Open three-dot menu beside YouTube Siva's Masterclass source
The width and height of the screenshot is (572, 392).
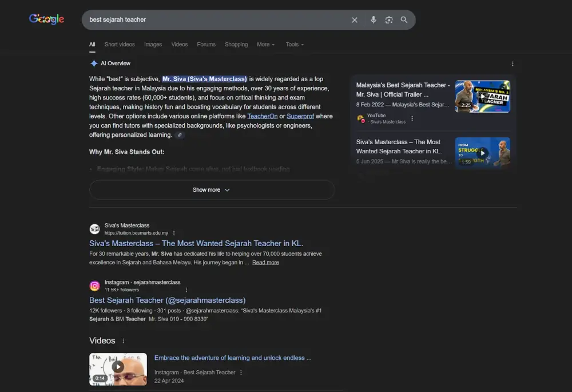tap(412, 118)
